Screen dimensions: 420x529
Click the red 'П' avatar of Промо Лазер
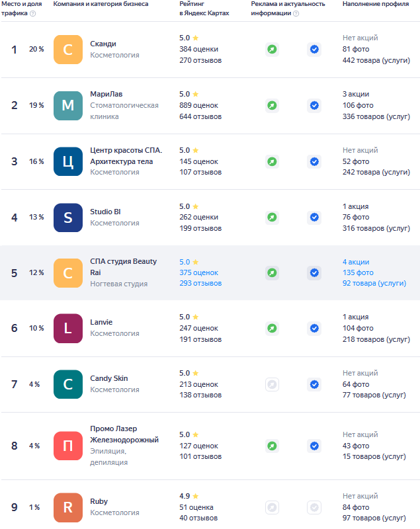[x=68, y=446]
